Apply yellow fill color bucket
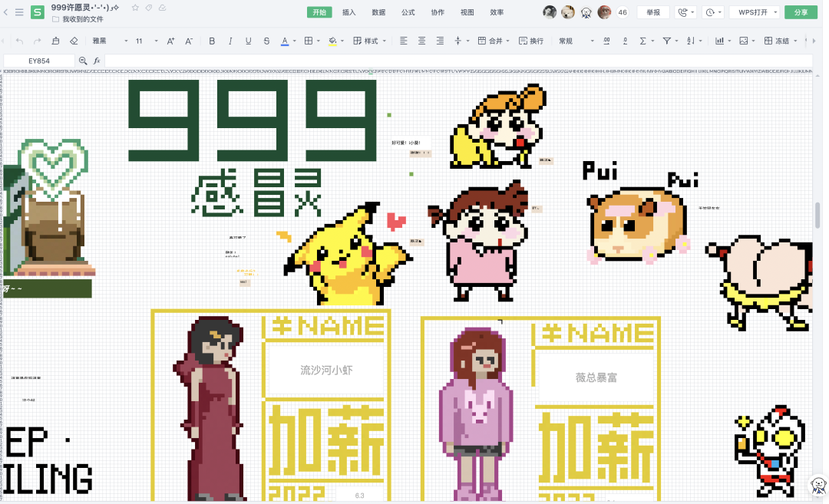Viewport: 829px width, 504px height. tap(332, 41)
